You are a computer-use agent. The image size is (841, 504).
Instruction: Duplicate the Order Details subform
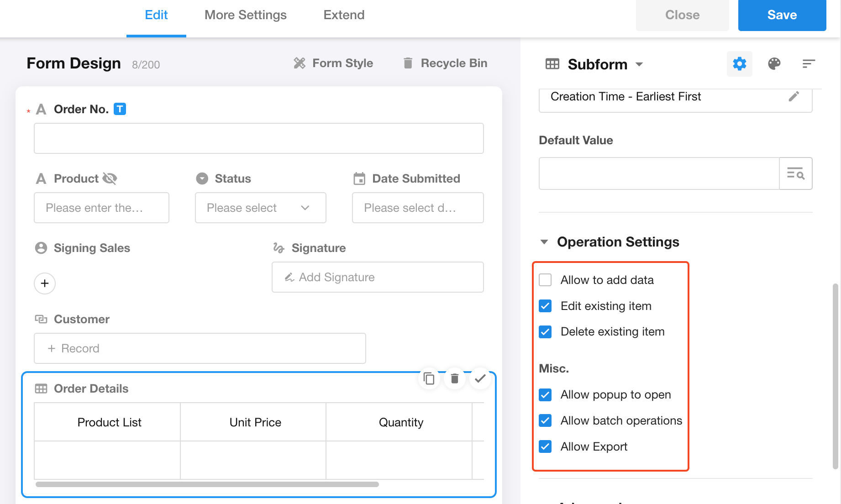pyautogui.click(x=429, y=378)
